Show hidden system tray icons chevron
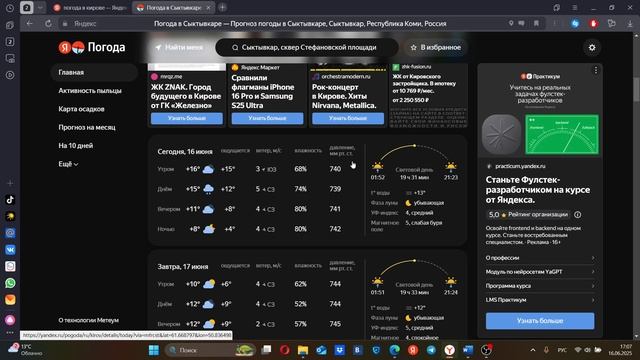The width and height of the screenshot is (640, 360). (533, 350)
